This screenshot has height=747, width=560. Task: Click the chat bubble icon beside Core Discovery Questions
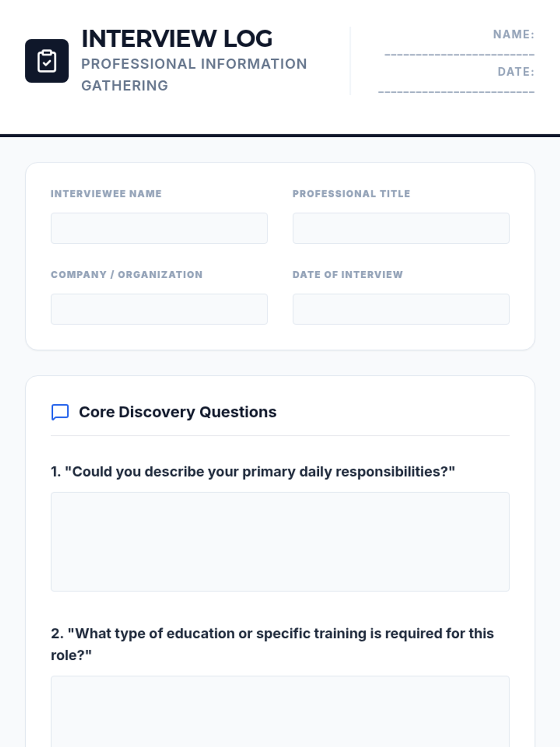60,412
